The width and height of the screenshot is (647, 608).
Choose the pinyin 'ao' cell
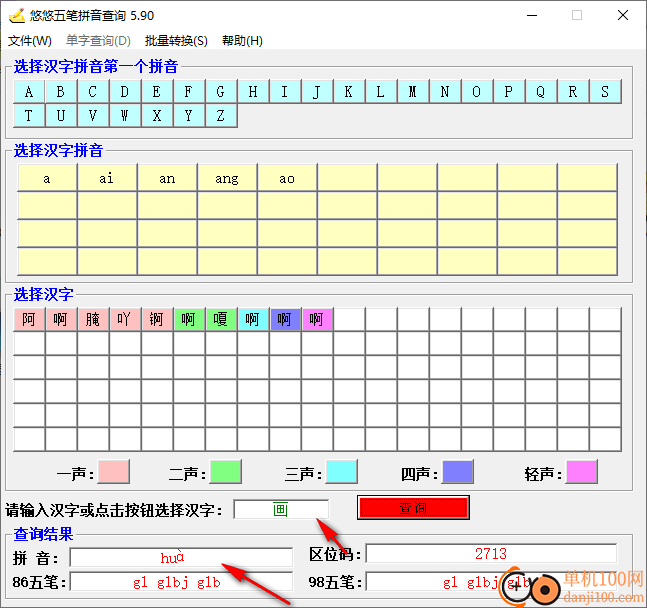point(287,178)
